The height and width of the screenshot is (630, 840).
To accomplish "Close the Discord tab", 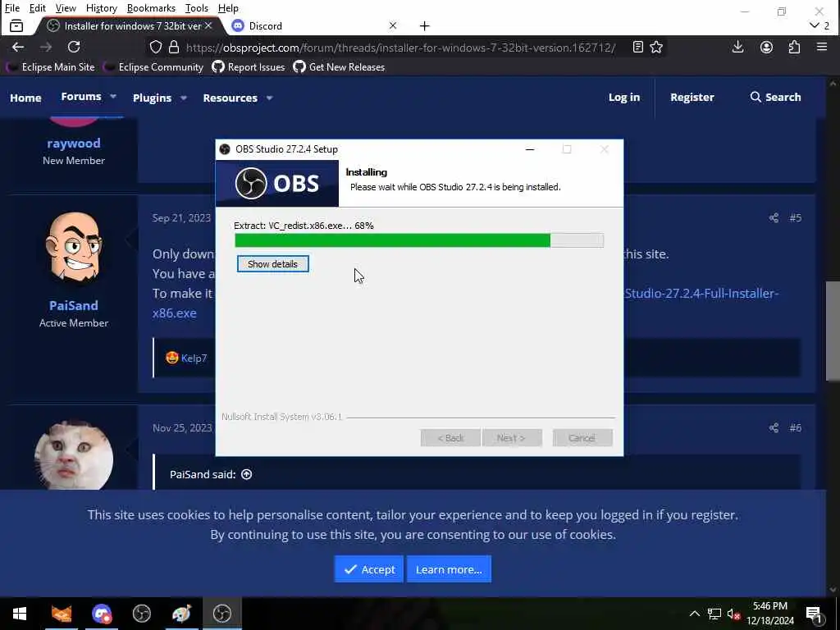I will (x=393, y=25).
